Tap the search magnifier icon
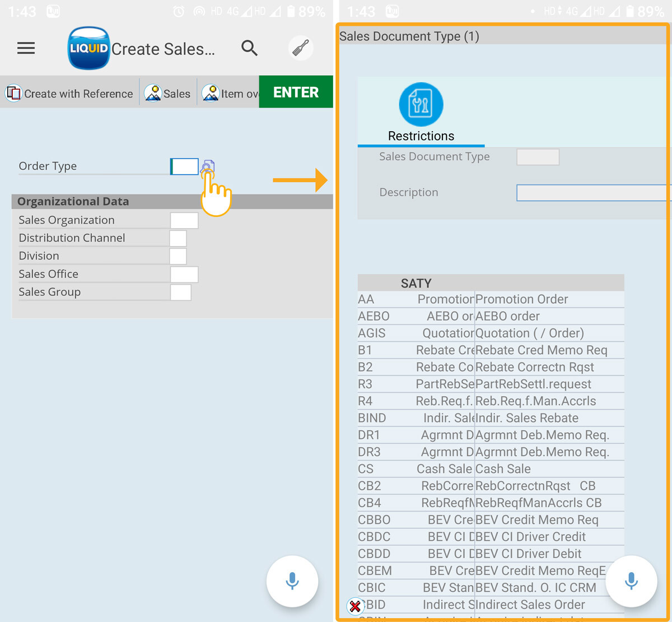 [249, 48]
